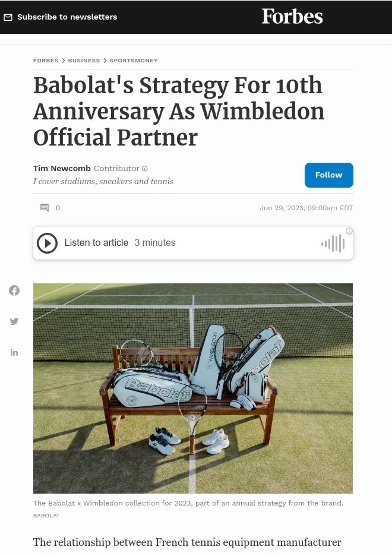Viewport: 392px width, 556px height.
Task: Open the Forbes breadcrumb link
Action: [x=46, y=61]
